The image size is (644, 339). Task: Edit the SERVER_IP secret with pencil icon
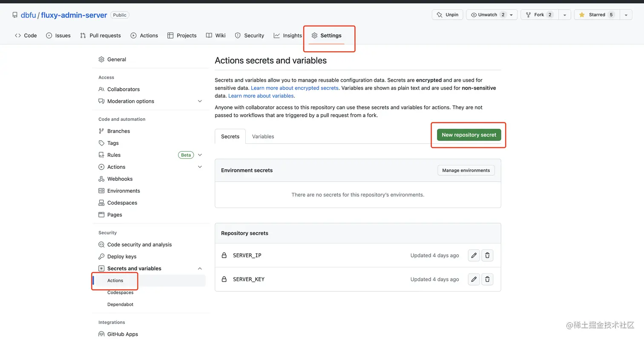pyautogui.click(x=474, y=255)
